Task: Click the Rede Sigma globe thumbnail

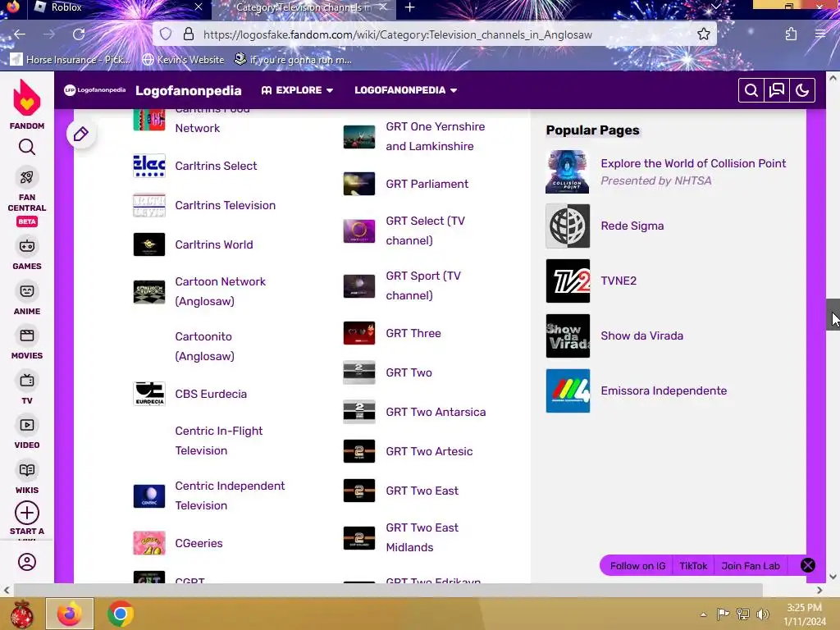Action: point(568,226)
